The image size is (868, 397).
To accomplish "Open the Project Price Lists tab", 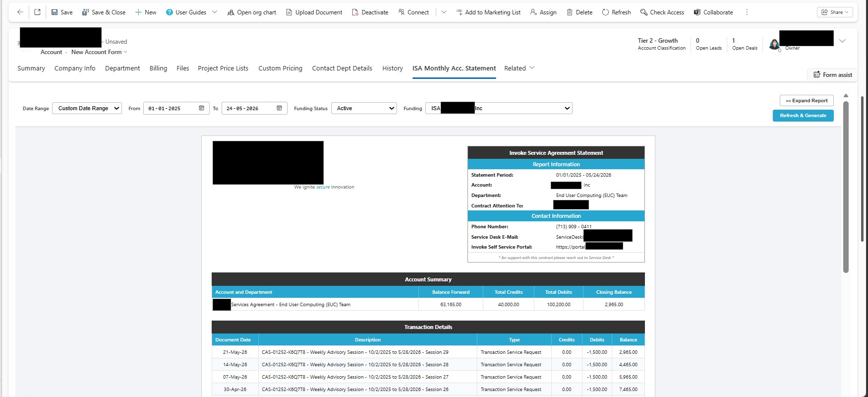I will (x=223, y=68).
